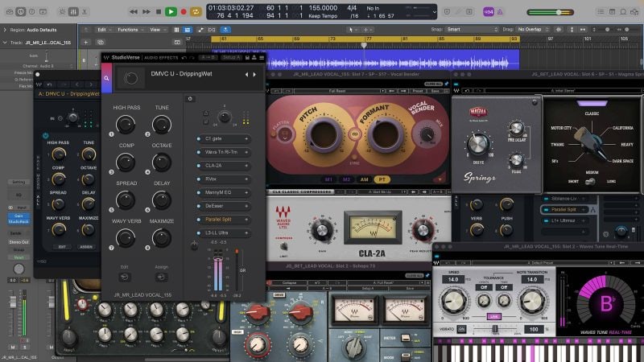Click the Stop button in transport
The image size is (644, 362).
coord(158,11)
